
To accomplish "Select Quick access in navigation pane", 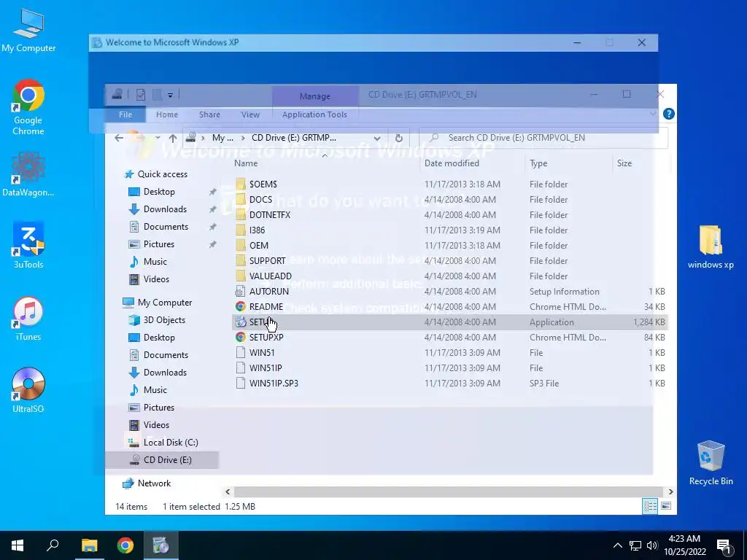I will click(163, 174).
